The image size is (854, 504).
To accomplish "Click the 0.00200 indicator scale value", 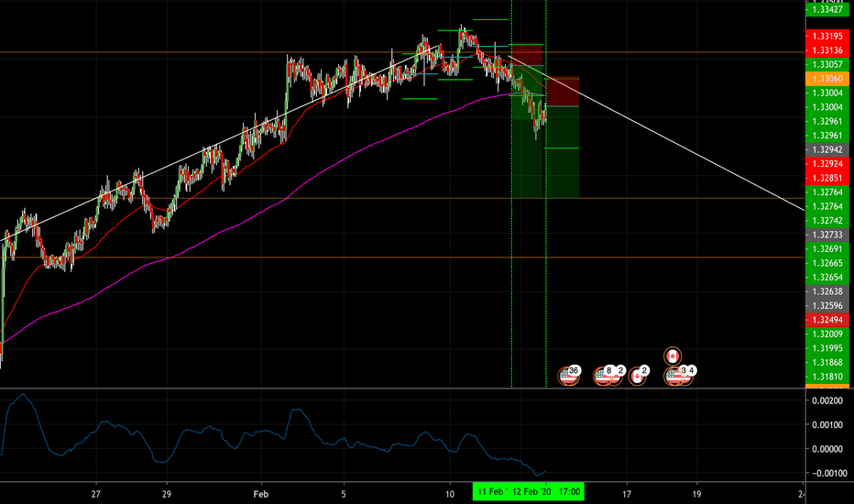I will click(827, 400).
